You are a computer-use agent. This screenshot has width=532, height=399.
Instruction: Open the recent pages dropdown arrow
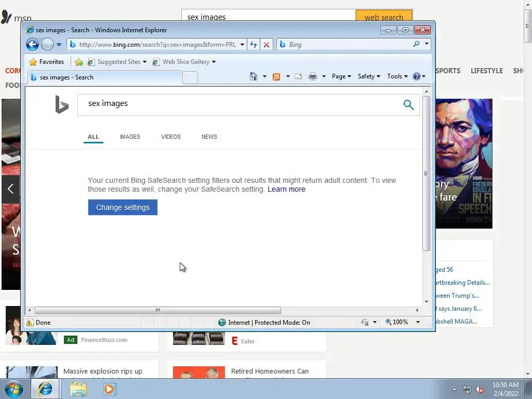pyautogui.click(x=59, y=45)
